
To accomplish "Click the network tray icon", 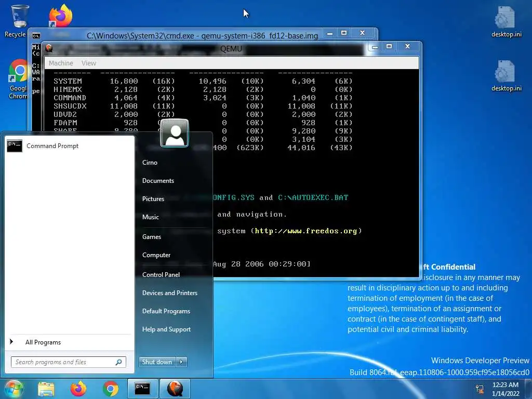I will click(x=480, y=389).
